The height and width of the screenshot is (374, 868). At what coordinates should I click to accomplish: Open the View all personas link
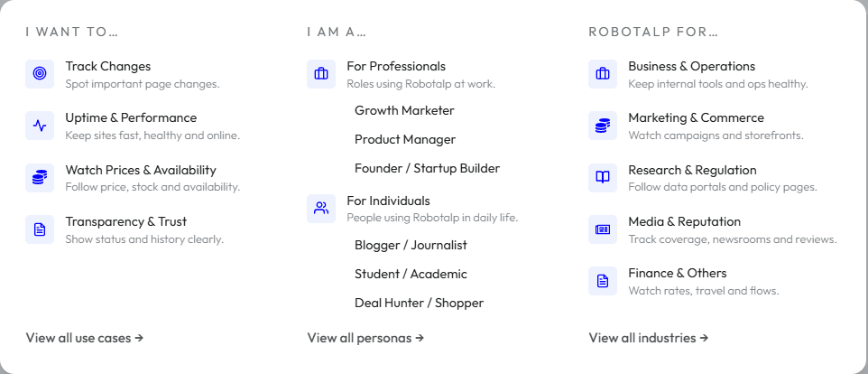click(365, 338)
